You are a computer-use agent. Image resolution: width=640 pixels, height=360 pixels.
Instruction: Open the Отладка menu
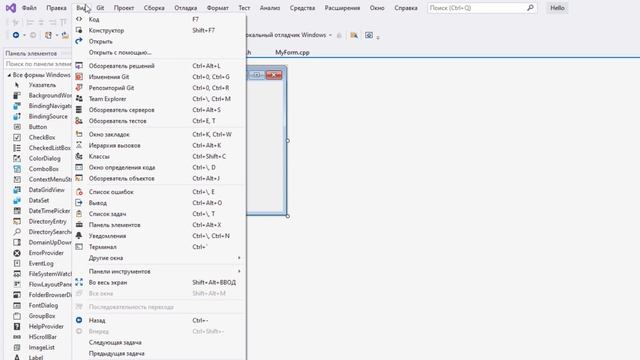(x=185, y=8)
